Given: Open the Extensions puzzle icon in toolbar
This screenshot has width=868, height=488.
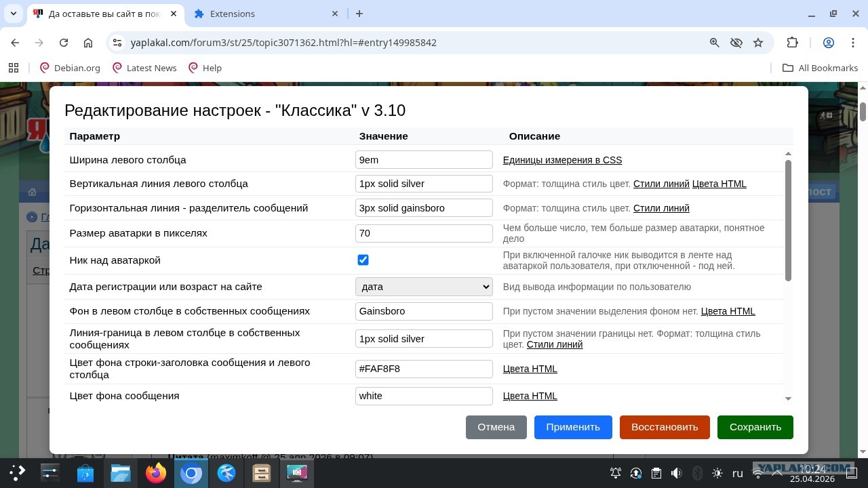Looking at the screenshot, I should click(x=792, y=43).
